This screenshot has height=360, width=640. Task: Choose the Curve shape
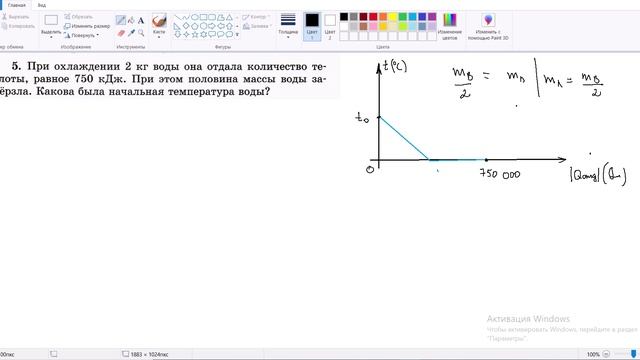186,18
